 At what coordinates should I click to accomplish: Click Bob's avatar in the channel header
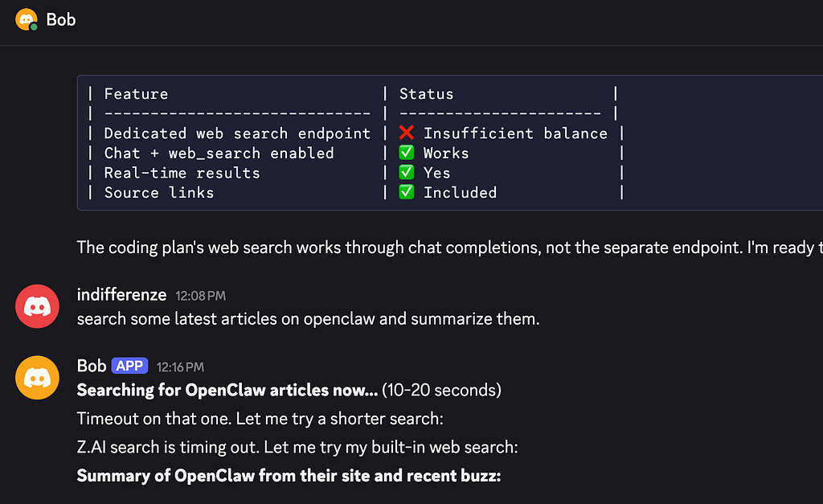point(27,19)
